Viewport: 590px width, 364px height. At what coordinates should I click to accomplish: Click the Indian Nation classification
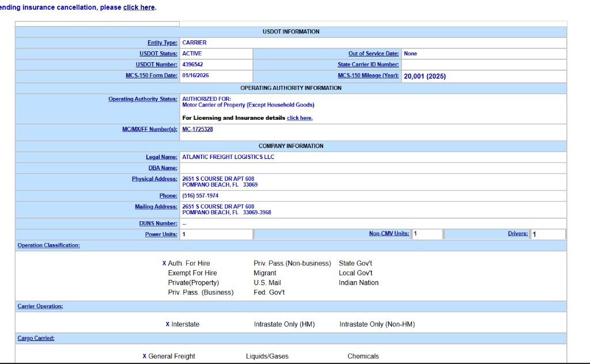(x=358, y=283)
